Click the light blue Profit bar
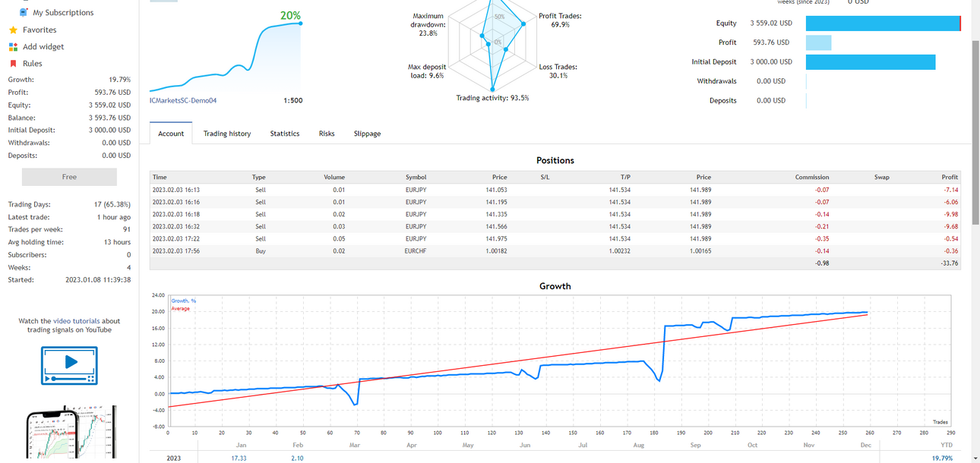 pyautogui.click(x=819, y=43)
